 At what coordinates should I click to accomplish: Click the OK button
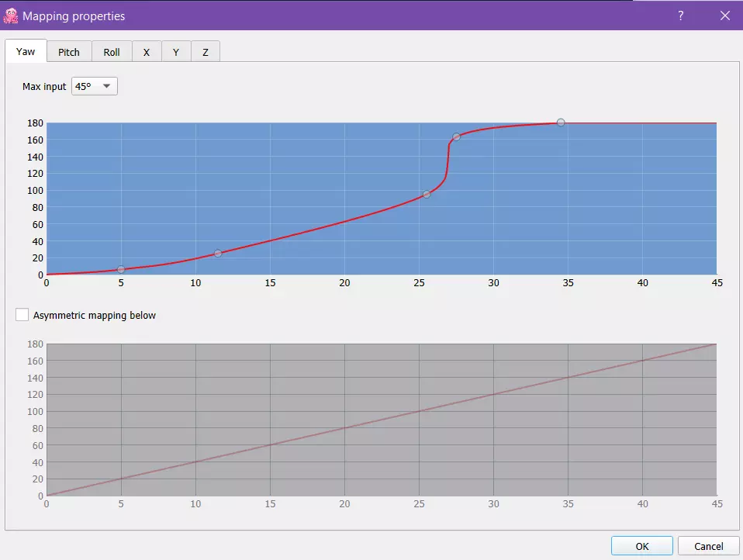(x=642, y=546)
